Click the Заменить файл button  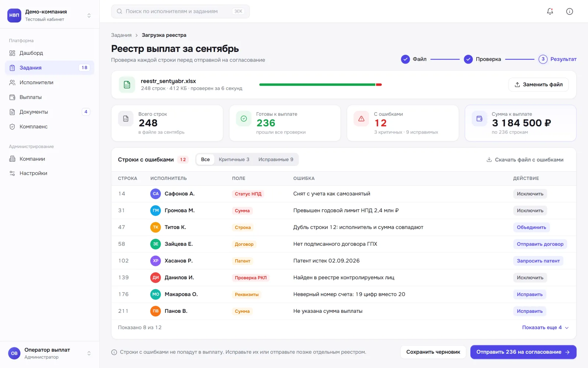click(538, 85)
